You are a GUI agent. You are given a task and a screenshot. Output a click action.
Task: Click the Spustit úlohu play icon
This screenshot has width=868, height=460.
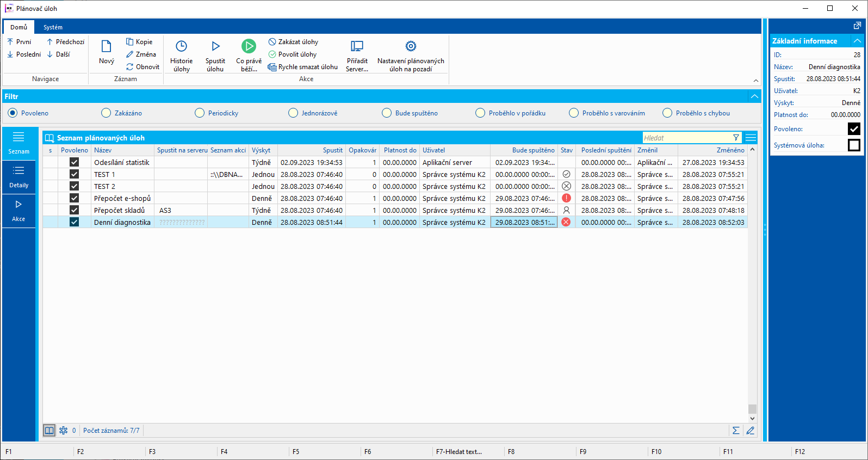click(215, 47)
